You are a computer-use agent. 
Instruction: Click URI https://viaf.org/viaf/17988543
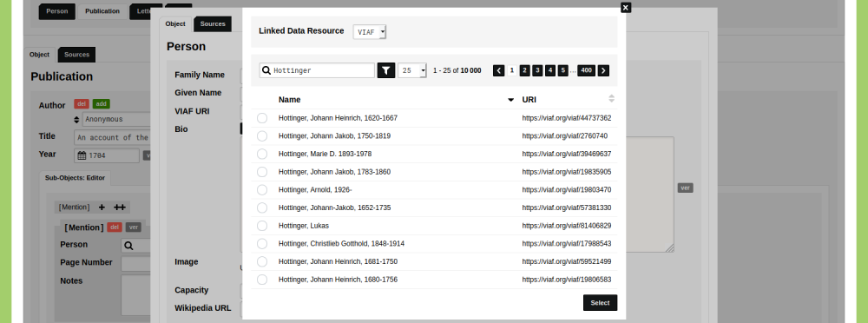(x=566, y=244)
